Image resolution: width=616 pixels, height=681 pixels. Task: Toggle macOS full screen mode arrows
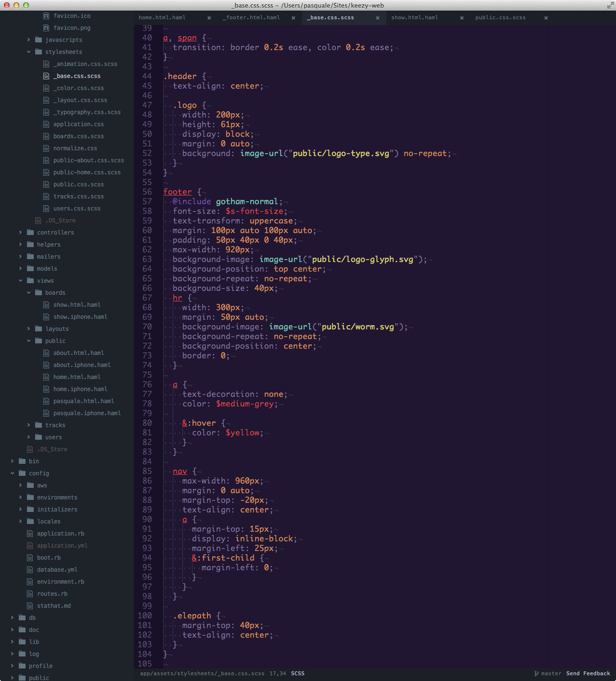[610, 5]
